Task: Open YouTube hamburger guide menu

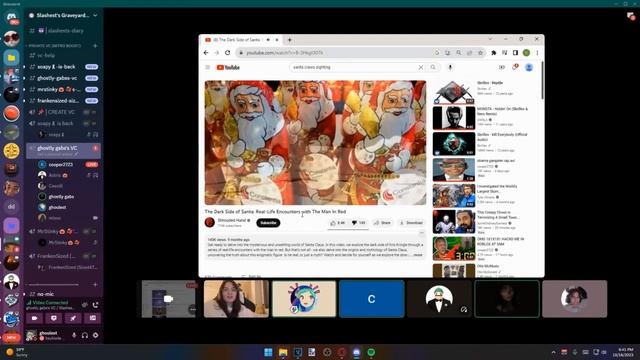Action: 208,67
